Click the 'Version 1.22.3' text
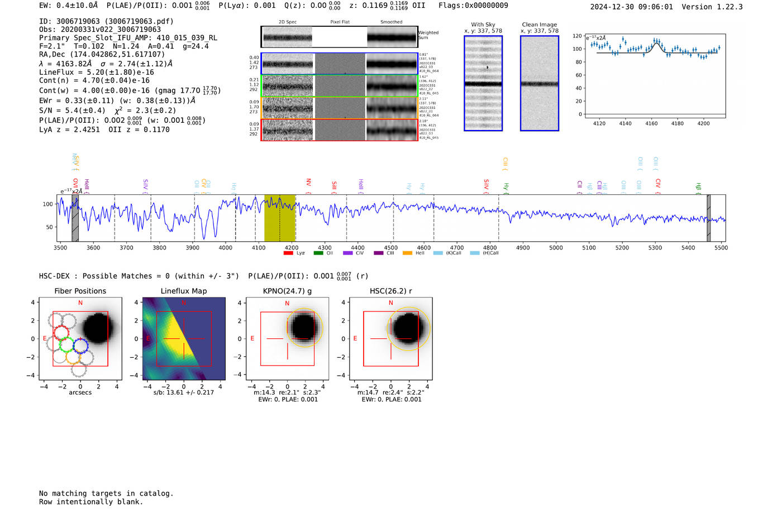The height and width of the screenshot is (532, 782). click(x=712, y=7)
